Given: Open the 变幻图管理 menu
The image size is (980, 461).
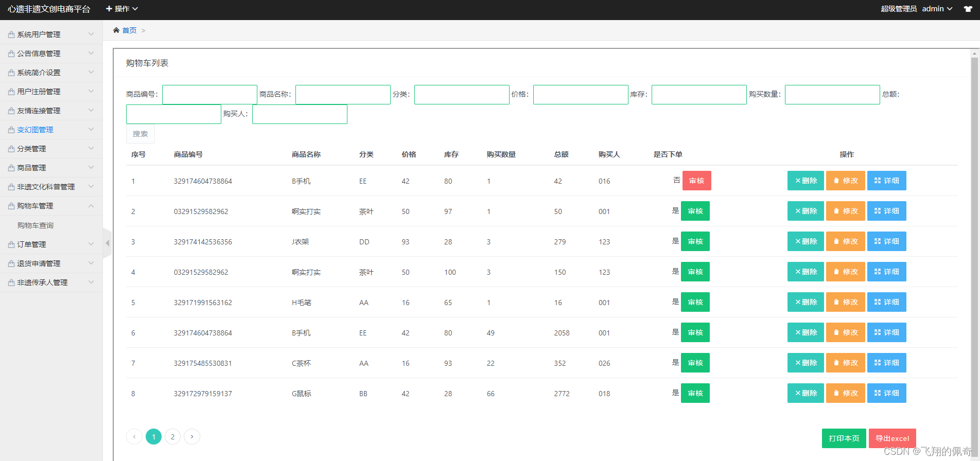Looking at the screenshot, I should 51,130.
